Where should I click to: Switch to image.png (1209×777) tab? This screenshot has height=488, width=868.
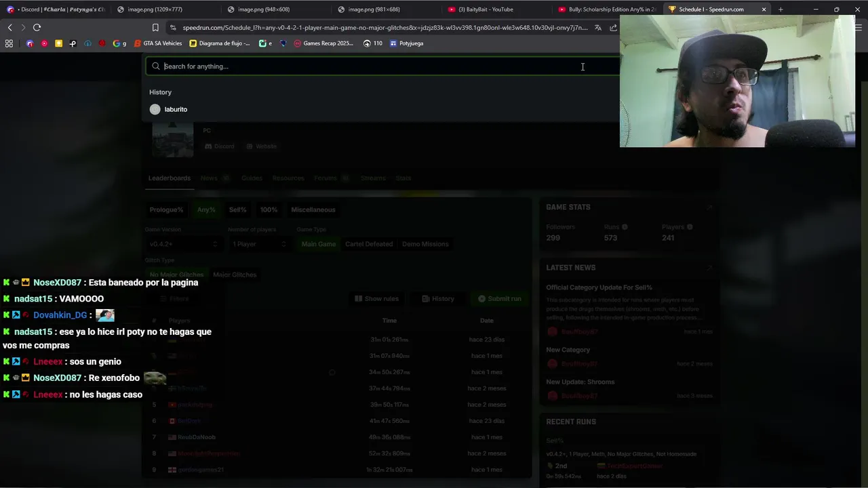[x=155, y=9]
